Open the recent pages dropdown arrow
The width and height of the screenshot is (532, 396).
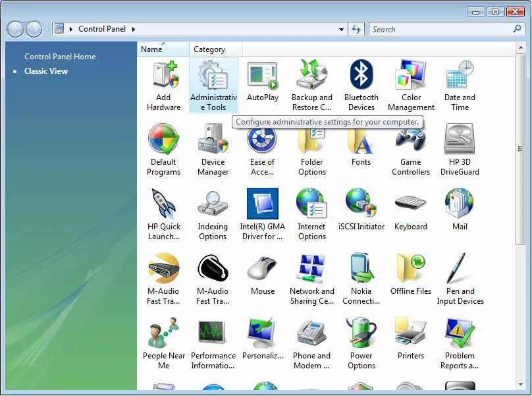(x=47, y=30)
